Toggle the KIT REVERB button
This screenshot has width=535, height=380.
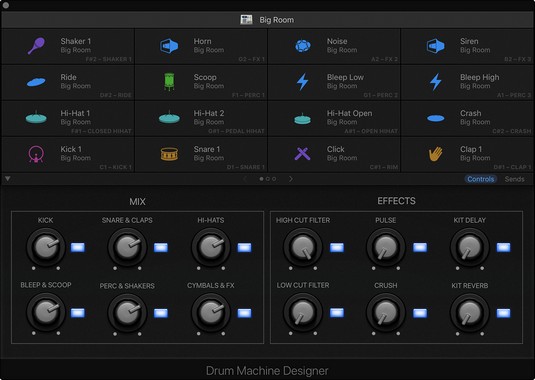coord(504,313)
